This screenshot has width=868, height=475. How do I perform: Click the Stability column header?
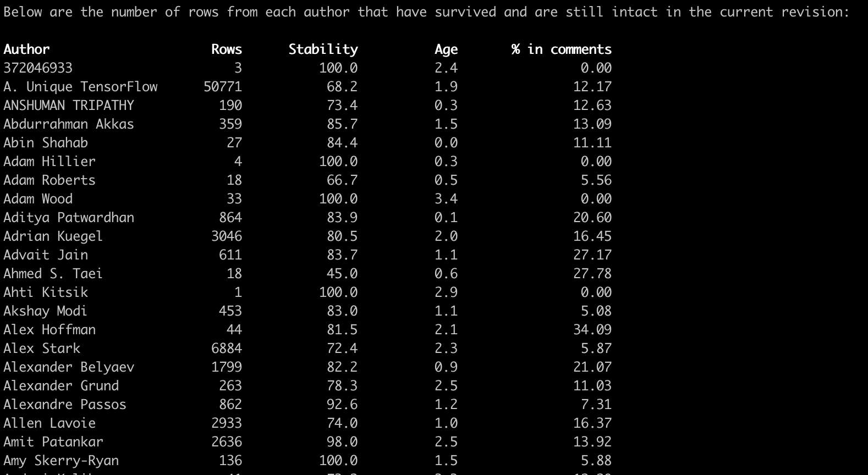323,49
